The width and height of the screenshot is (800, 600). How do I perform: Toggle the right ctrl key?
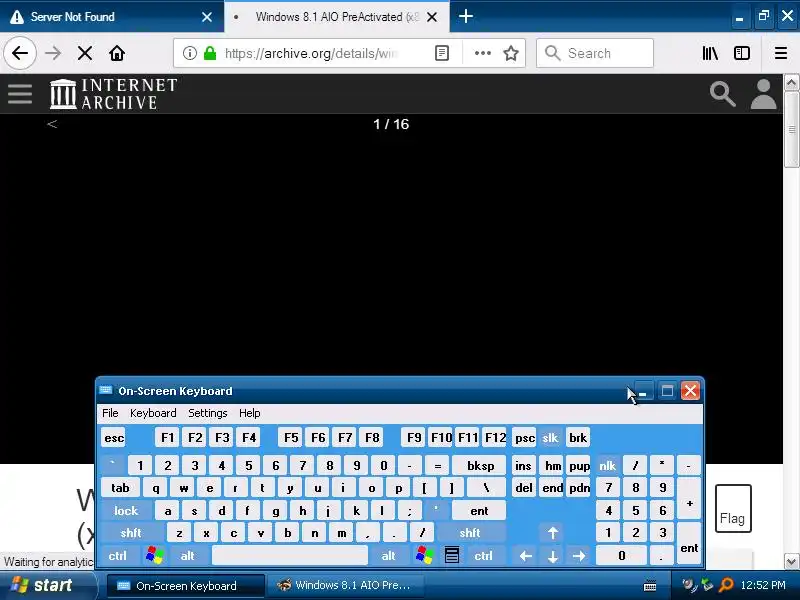pos(483,556)
